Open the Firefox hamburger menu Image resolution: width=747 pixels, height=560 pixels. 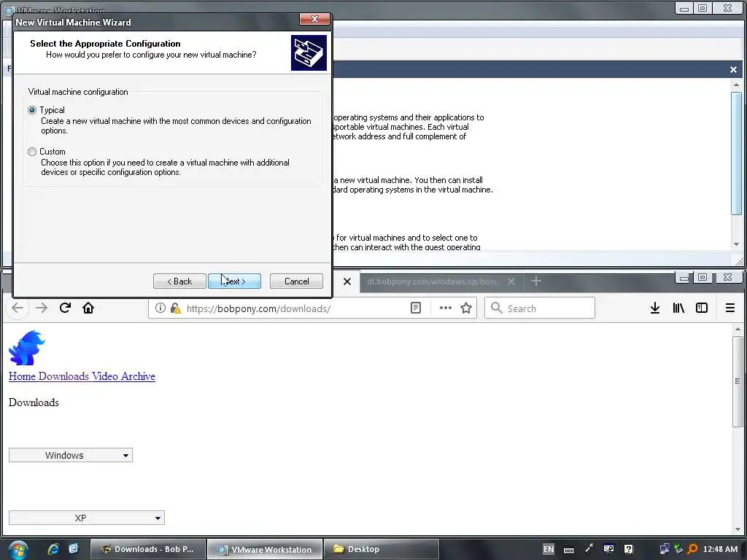729,308
